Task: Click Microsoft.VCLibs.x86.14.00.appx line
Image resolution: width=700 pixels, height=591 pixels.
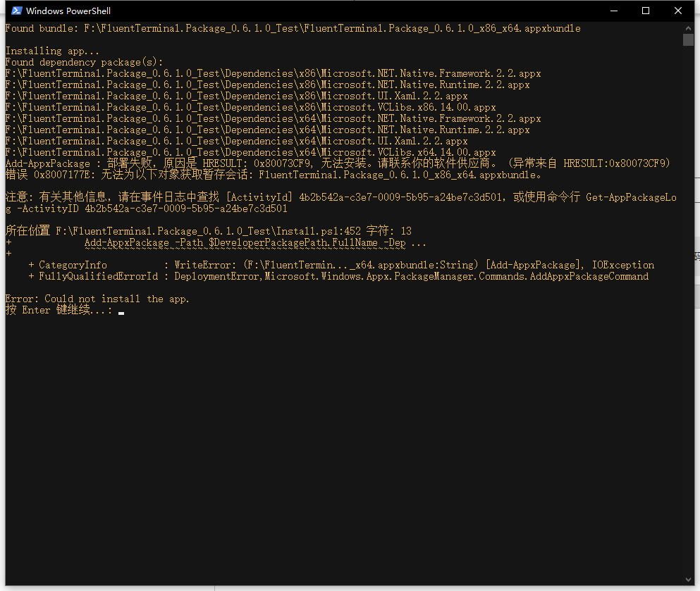Action: pyautogui.click(x=250, y=108)
